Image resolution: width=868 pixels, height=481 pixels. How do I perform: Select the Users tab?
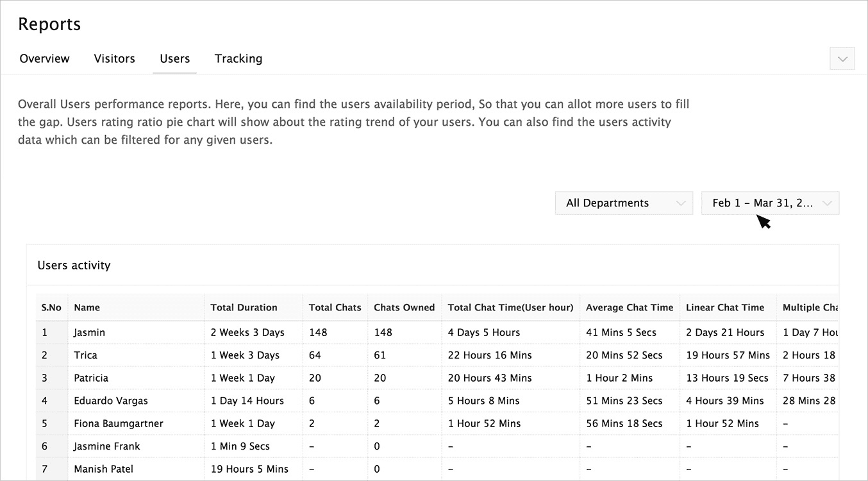click(174, 58)
